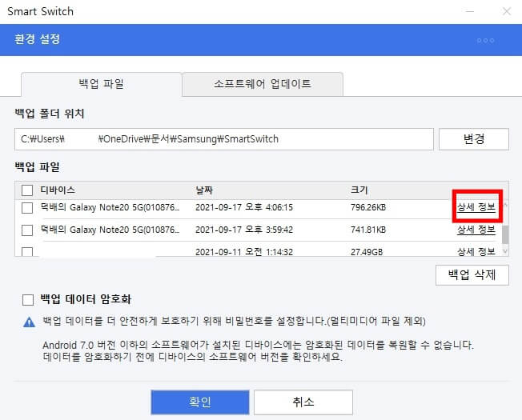Click the 날짜 column header
The height and width of the screenshot is (420, 522).
click(204, 190)
